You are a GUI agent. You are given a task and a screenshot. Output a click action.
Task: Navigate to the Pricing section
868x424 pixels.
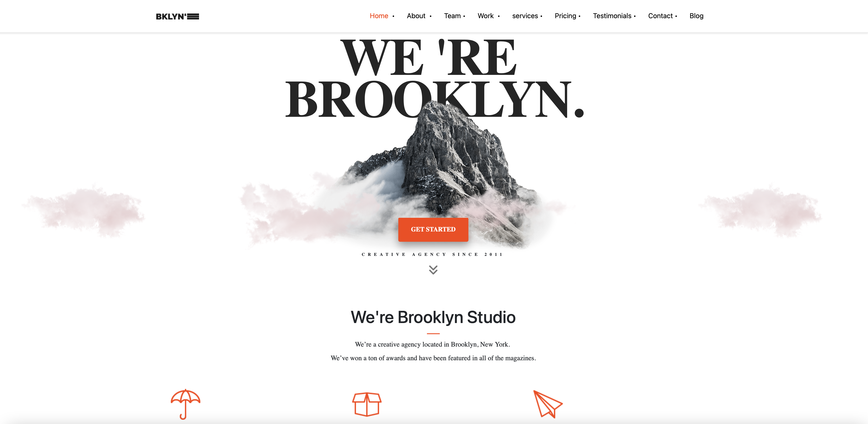(x=565, y=16)
